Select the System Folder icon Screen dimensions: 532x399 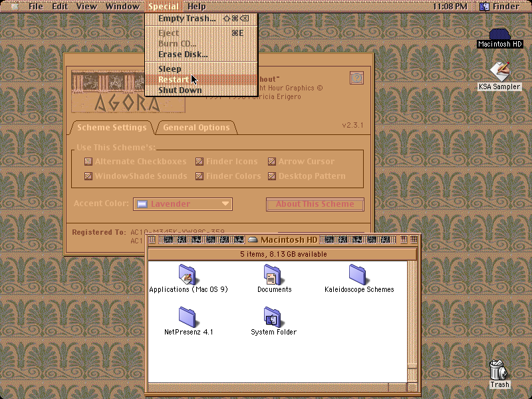[x=272, y=317]
